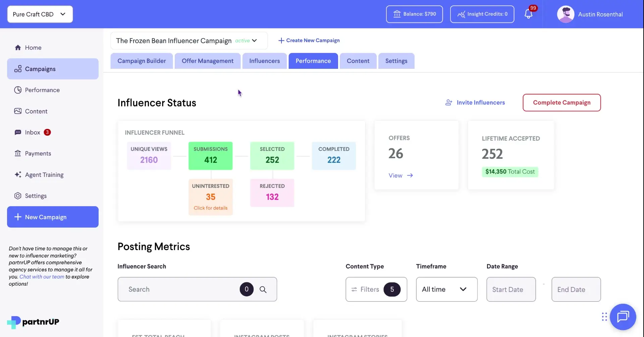Screen dimensions: 644x337
Task: Select the Home icon in sidebar
Action: pyautogui.click(x=18, y=47)
